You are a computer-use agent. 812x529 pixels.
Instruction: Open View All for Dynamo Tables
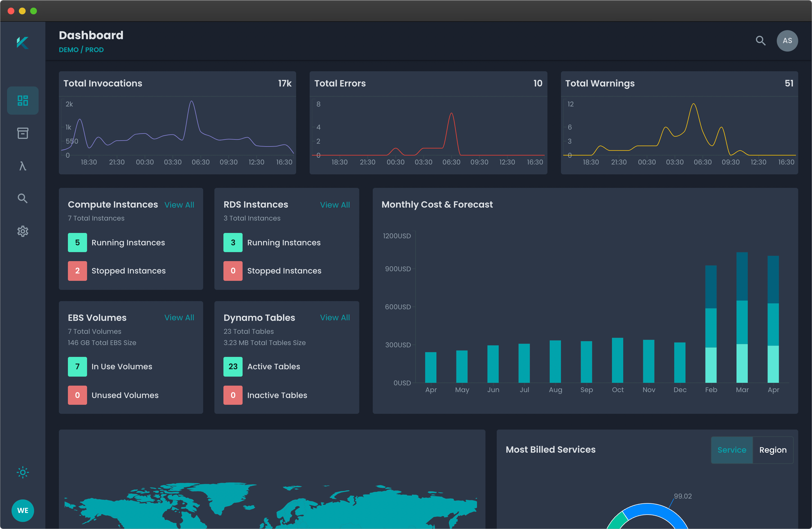[x=335, y=317]
